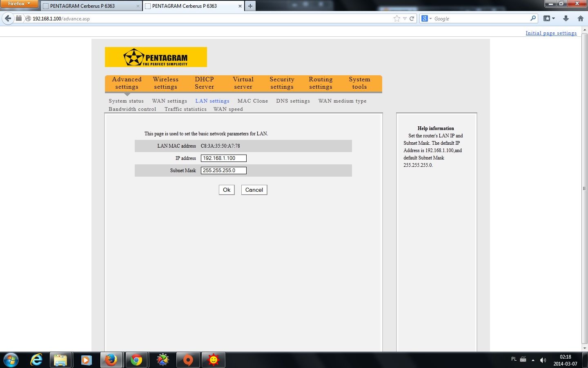Open Chrome from taskbar
Image resolution: width=588 pixels, height=368 pixels.
click(136, 360)
